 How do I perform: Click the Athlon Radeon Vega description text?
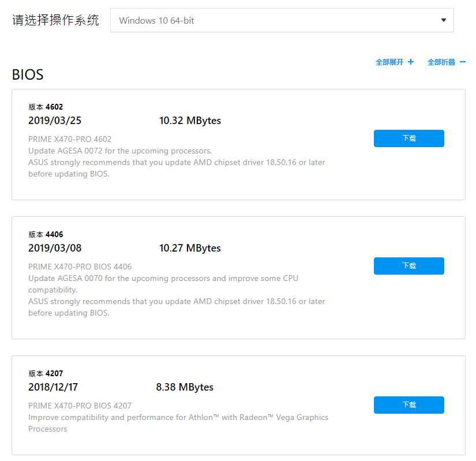(x=178, y=423)
